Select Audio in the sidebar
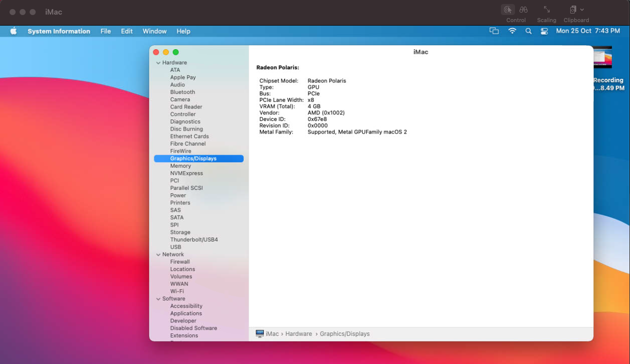630x364 pixels. click(x=177, y=85)
